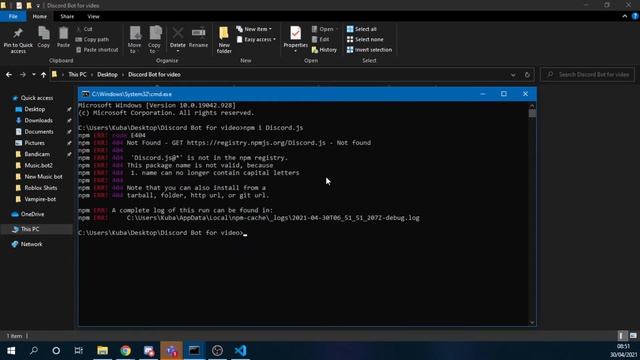Select Network in navigation pane
This screenshot has height=360, width=640.
(31, 244)
